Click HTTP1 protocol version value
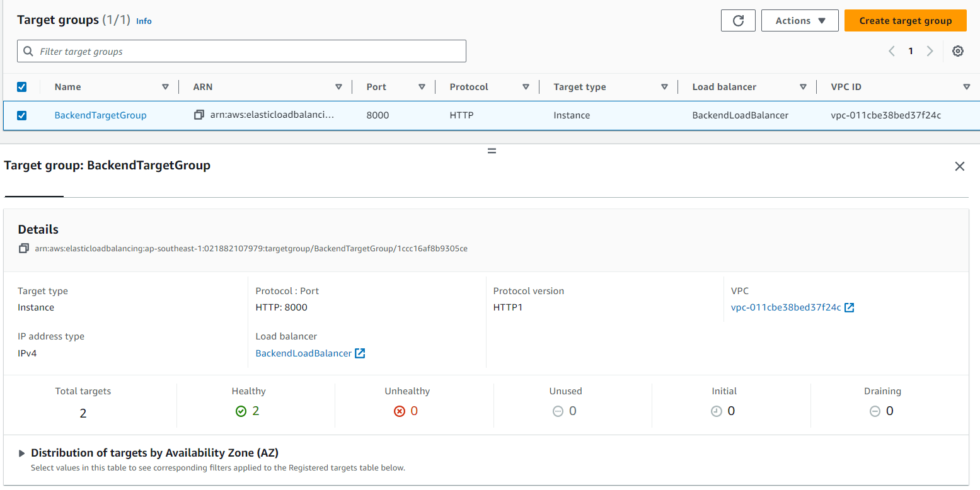The width and height of the screenshot is (980, 490). pos(508,307)
